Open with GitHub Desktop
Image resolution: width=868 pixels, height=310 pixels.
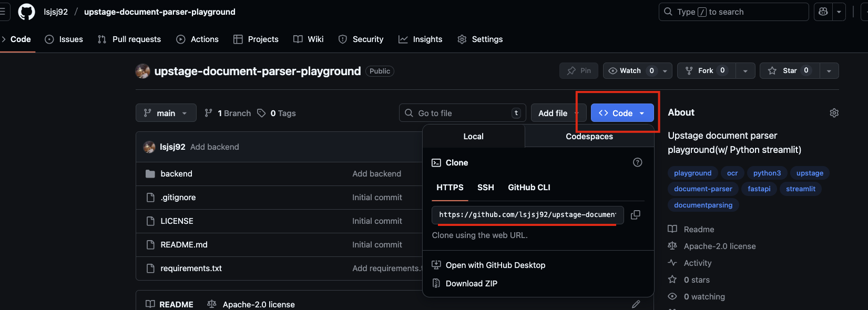pos(495,265)
